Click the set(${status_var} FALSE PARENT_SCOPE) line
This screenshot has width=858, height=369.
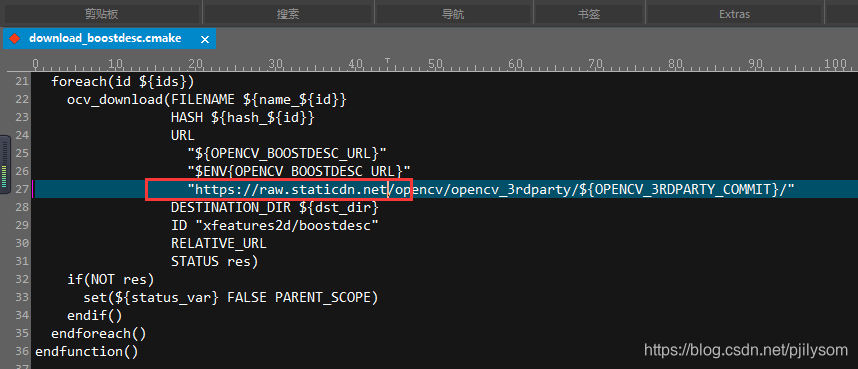click(x=230, y=297)
